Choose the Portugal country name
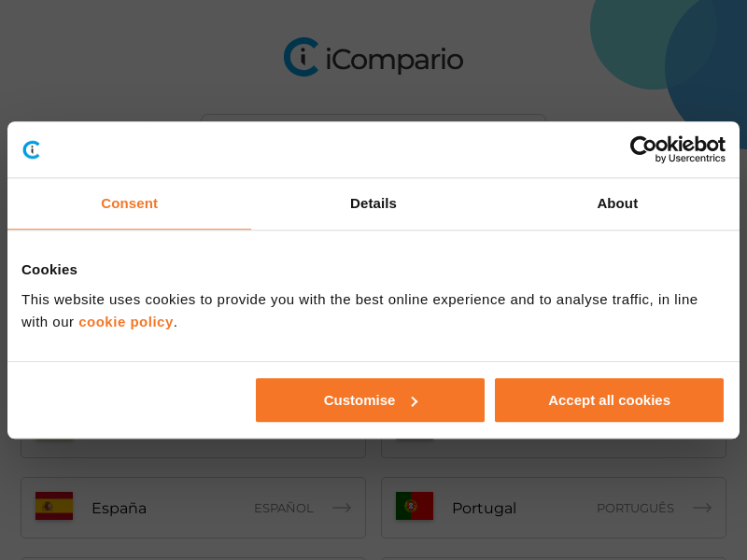The height and width of the screenshot is (560, 747). pos(484,509)
